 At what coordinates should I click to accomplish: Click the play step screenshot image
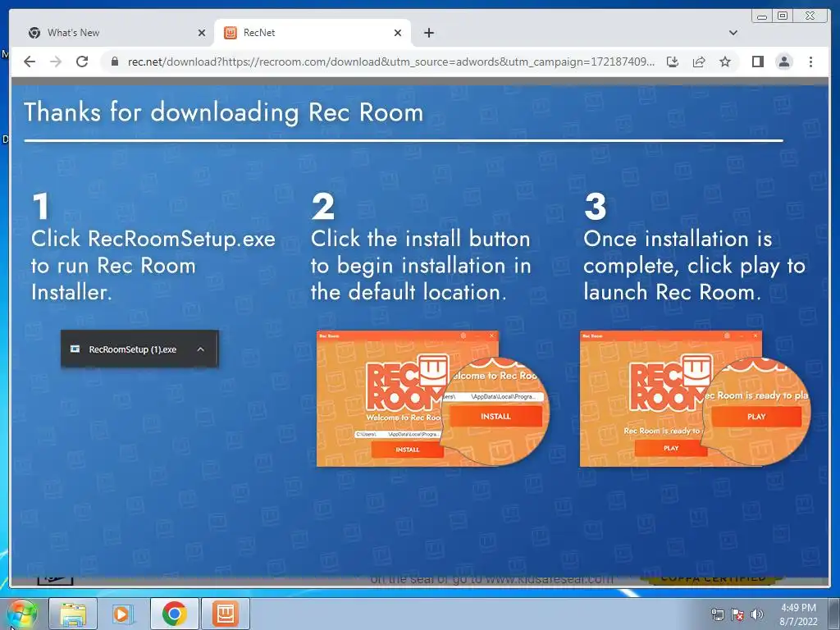[x=696, y=399]
